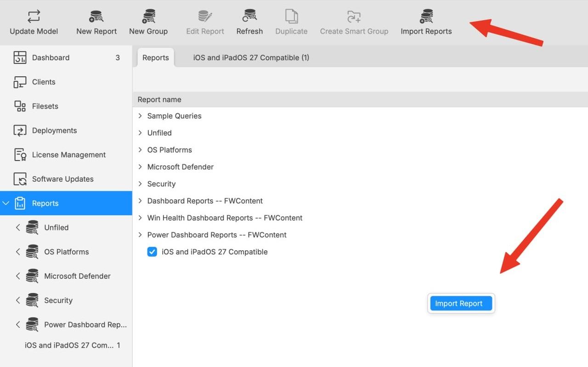Viewport: 588px width, 367px height.
Task: Open Filesets via its sidebar icon
Action: tap(20, 106)
